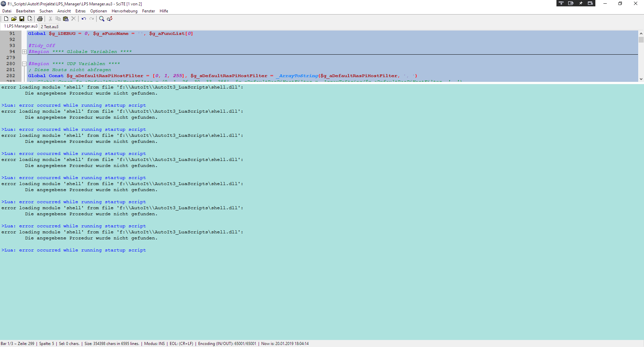This screenshot has width=644, height=347.
Task: Click the editor scrollbar up arrow
Action: [641, 34]
